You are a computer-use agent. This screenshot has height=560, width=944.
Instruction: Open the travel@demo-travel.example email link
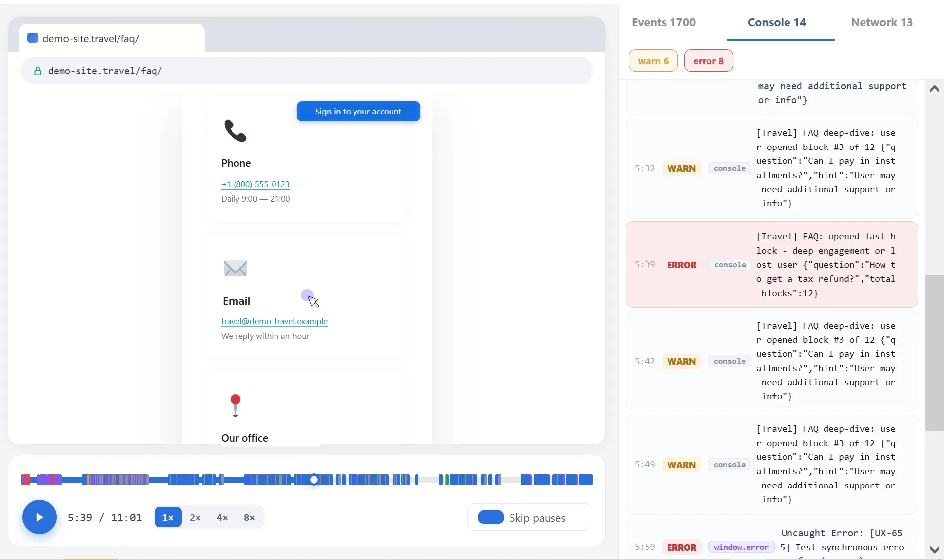tap(275, 321)
